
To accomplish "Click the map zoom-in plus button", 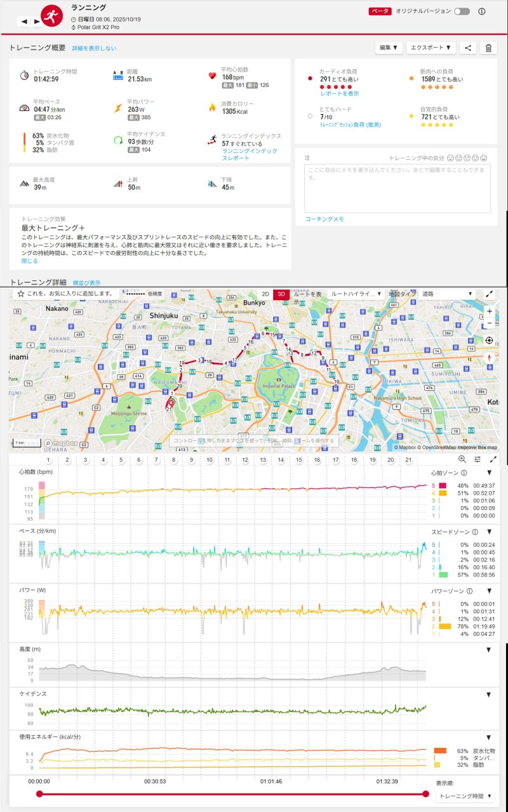I will 489,311.
